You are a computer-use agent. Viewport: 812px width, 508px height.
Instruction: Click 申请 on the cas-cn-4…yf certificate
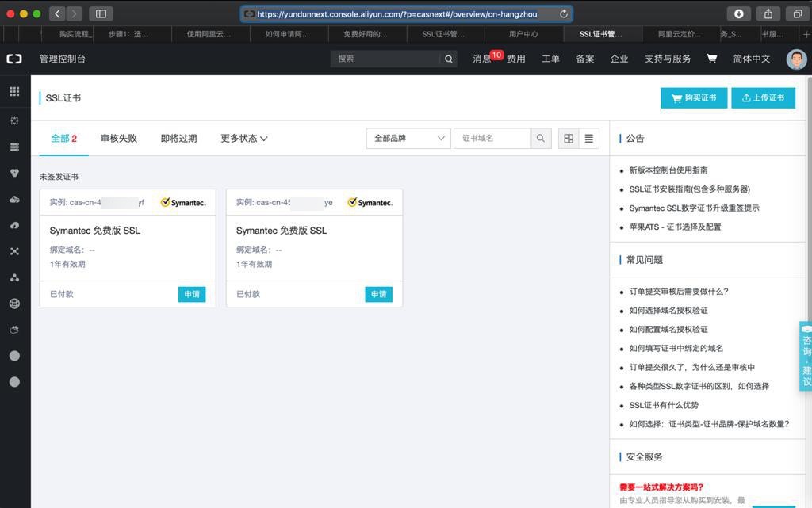tap(192, 294)
